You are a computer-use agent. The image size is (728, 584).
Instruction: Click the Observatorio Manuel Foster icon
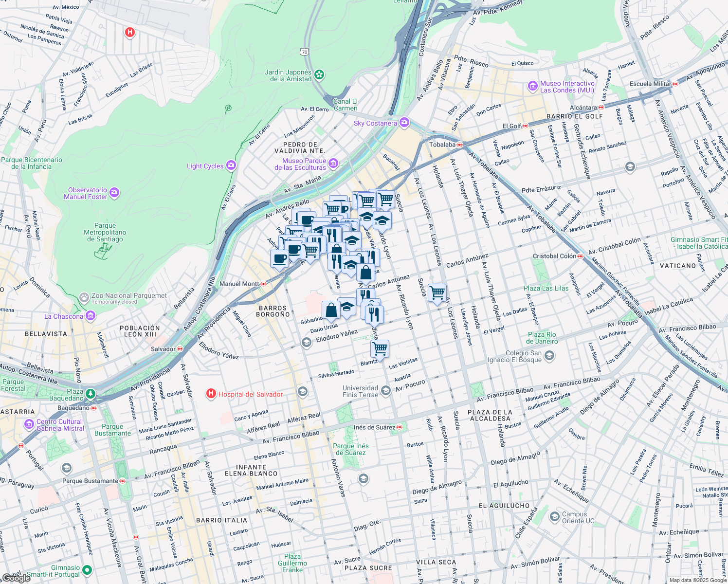tap(114, 193)
